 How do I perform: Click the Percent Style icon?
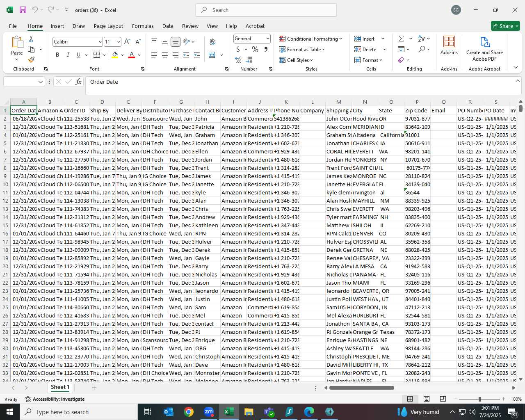point(255,49)
